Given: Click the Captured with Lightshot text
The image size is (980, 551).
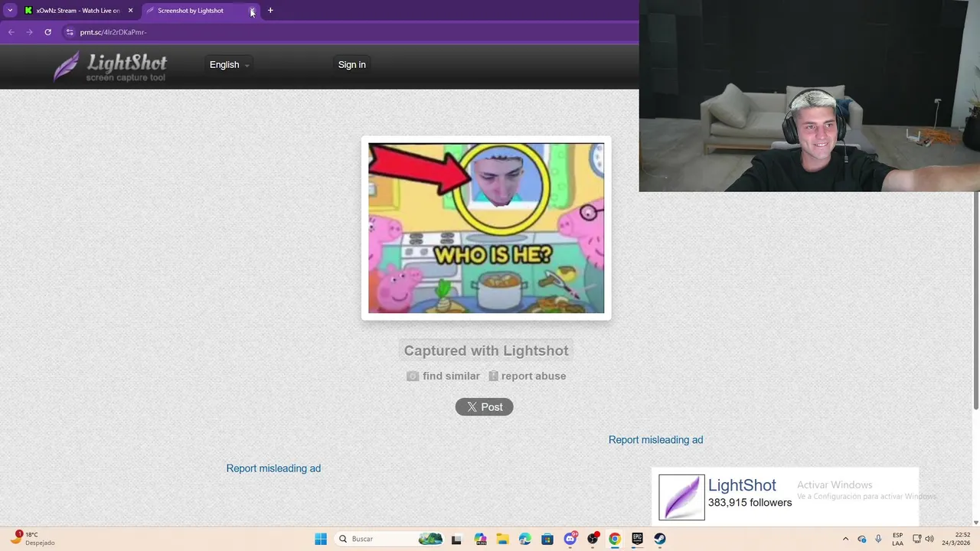Looking at the screenshot, I should [x=486, y=350].
